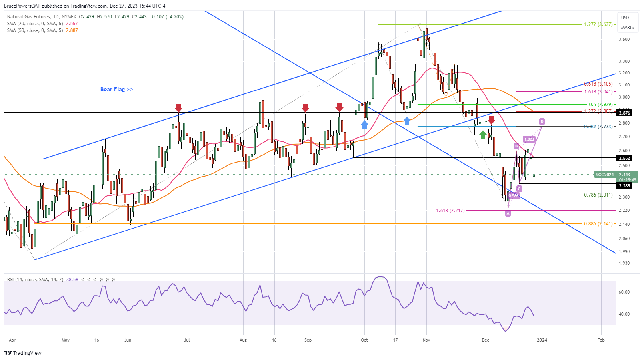Click the 1.272 (2.887) Fibonacci label
Viewport: 644px width, 360px height.
598,111
